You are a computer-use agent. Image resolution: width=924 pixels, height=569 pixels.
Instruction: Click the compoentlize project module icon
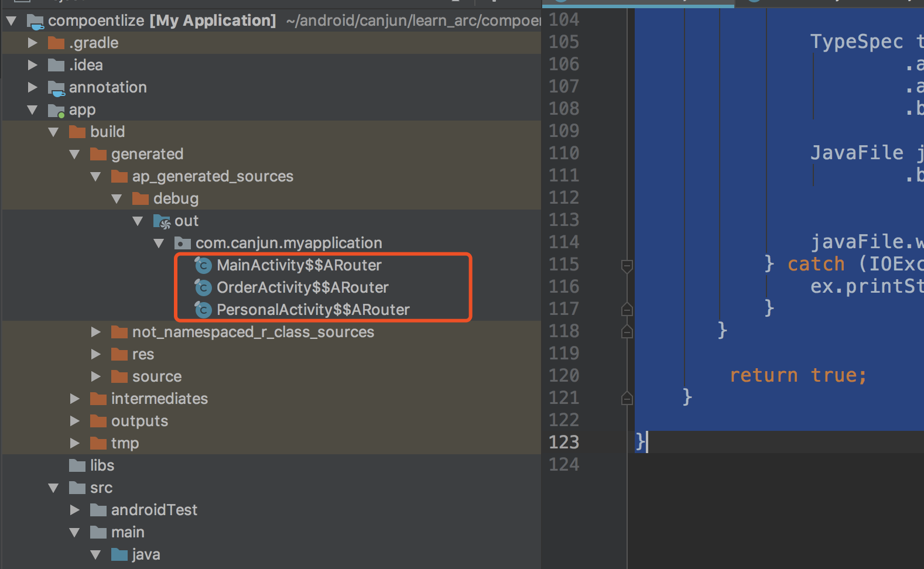(x=35, y=22)
